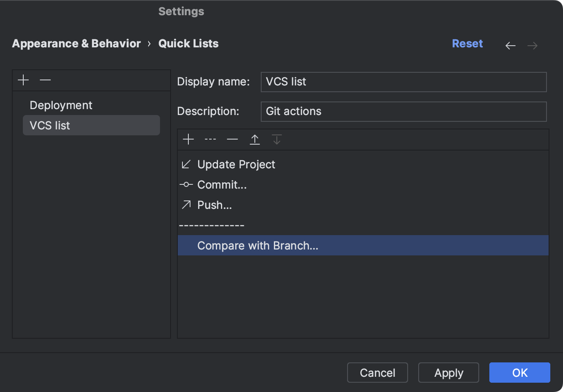Insert a separator into the action list
The height and width of the screenshot is (392, 563).
pos(210,139)
